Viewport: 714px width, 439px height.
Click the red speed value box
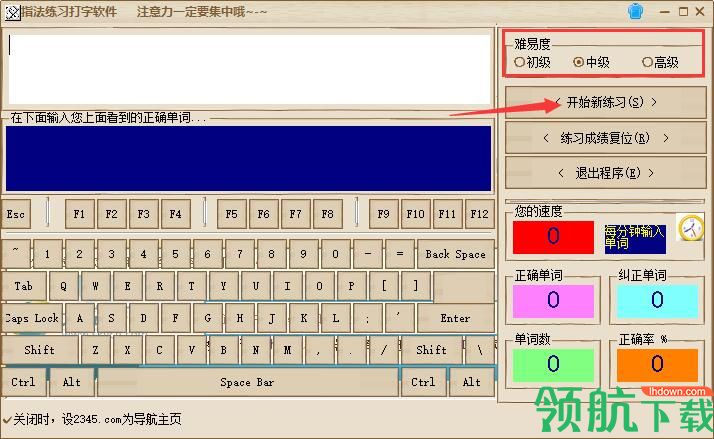click(553, 237)
